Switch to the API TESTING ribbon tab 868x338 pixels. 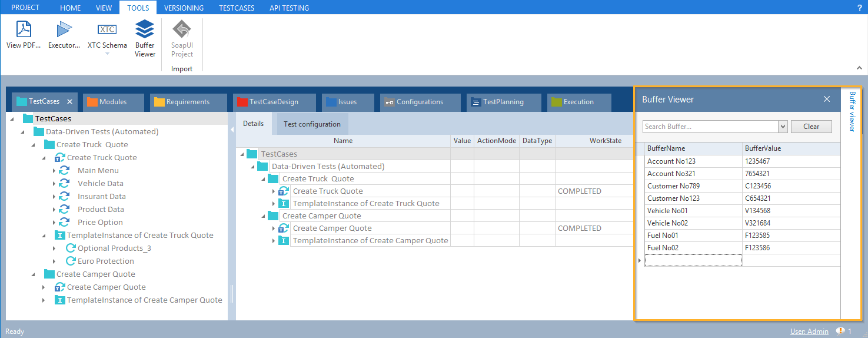[x=289, y=8]
